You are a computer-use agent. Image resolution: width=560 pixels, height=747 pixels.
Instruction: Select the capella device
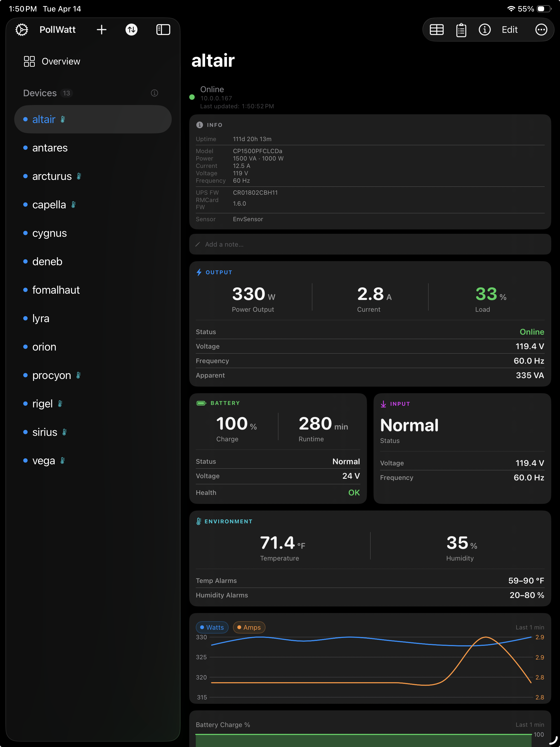point(49,204)
